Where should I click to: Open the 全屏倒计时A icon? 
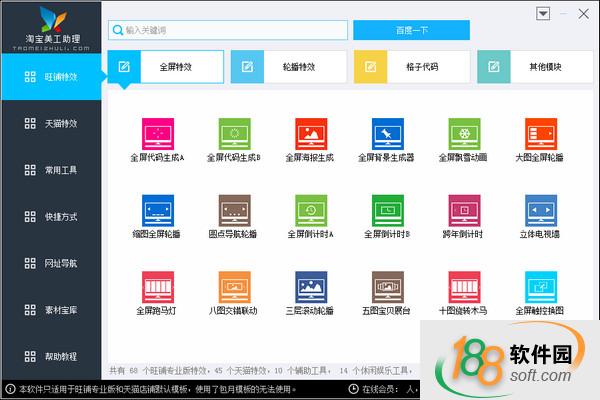click(x=311, y=210)
